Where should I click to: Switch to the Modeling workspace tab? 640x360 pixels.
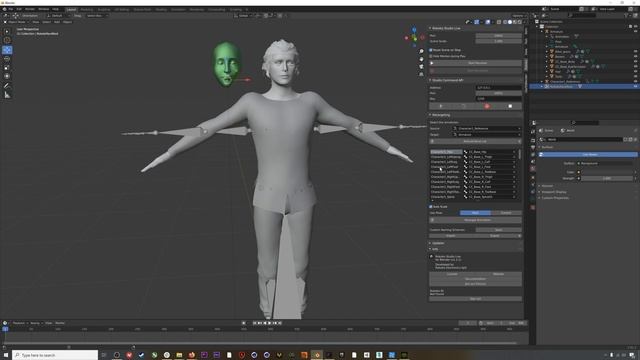(x=87, y=9)
